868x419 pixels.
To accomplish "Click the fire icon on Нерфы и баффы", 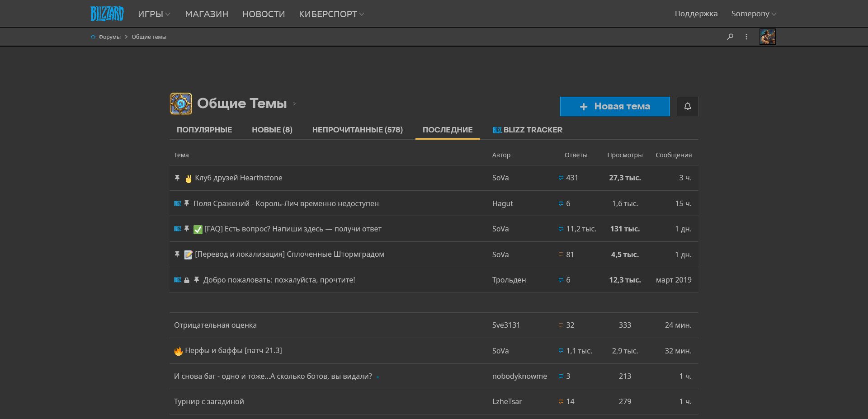I will pos(179,351).
